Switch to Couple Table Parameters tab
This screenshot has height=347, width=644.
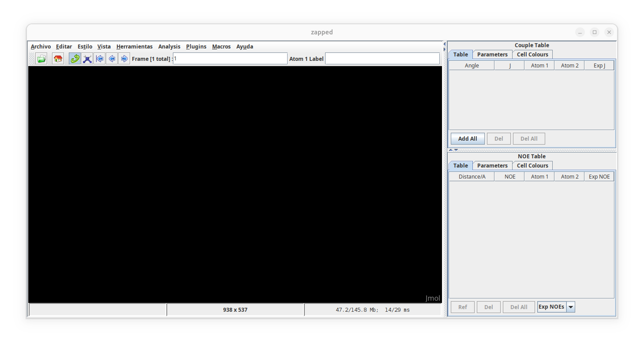(x=492, y=54)
